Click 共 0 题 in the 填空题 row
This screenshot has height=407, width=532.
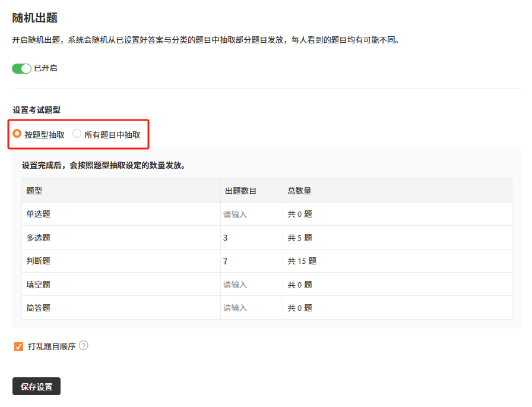(300, 285)
